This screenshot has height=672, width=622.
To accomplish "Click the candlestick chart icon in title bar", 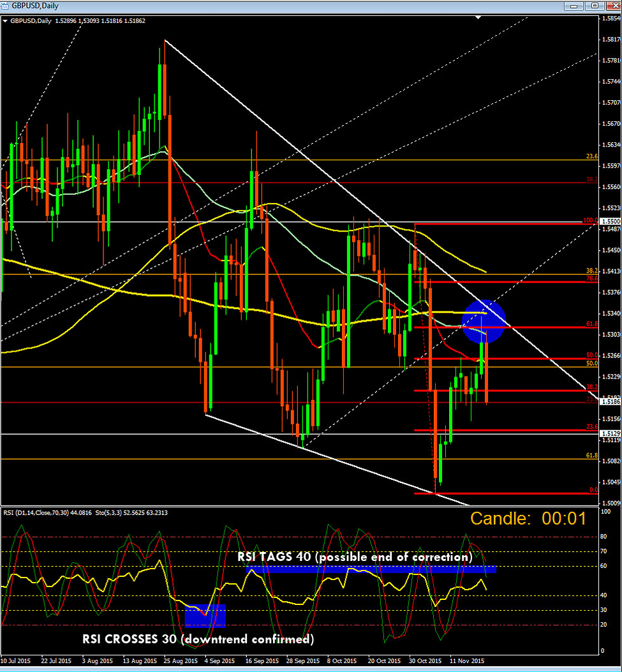I will tap(5, 6).
